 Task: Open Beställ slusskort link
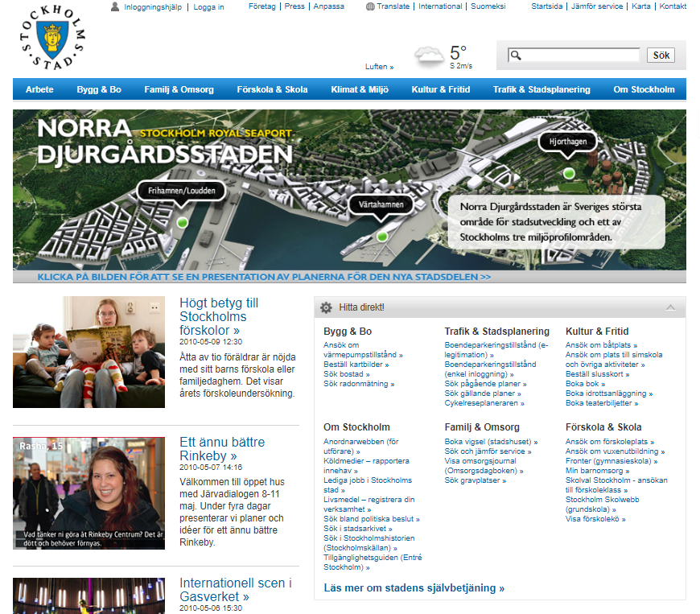pyautogui.click(x=597, y=373)
